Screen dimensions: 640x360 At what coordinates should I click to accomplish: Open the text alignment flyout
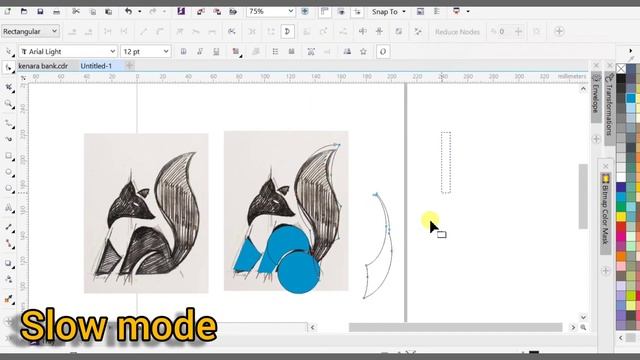236,51
